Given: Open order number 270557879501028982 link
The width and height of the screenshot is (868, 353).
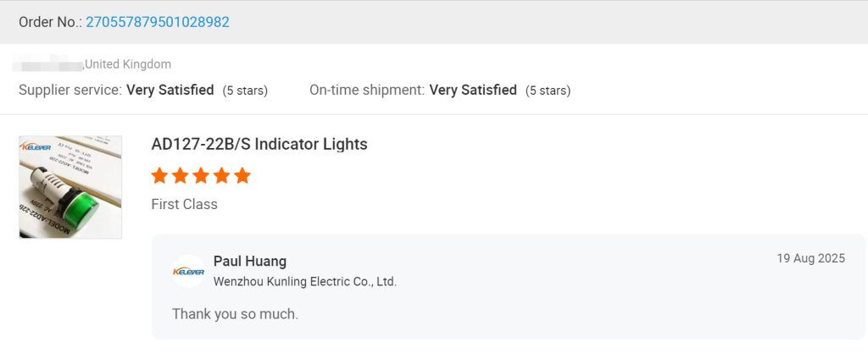Looking at the screenshot, I should 158,22.
